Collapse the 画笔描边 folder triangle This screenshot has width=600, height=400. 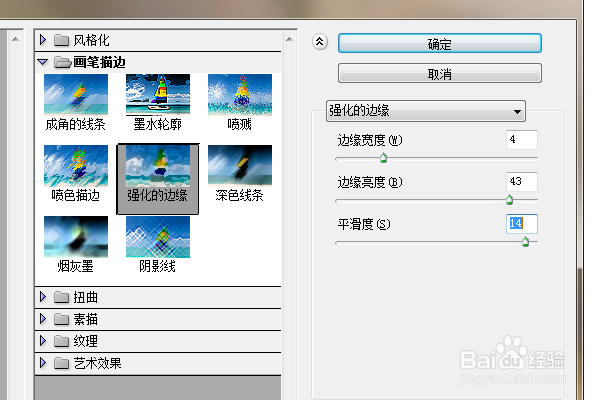pyautogui.click(x=43, y=62)
